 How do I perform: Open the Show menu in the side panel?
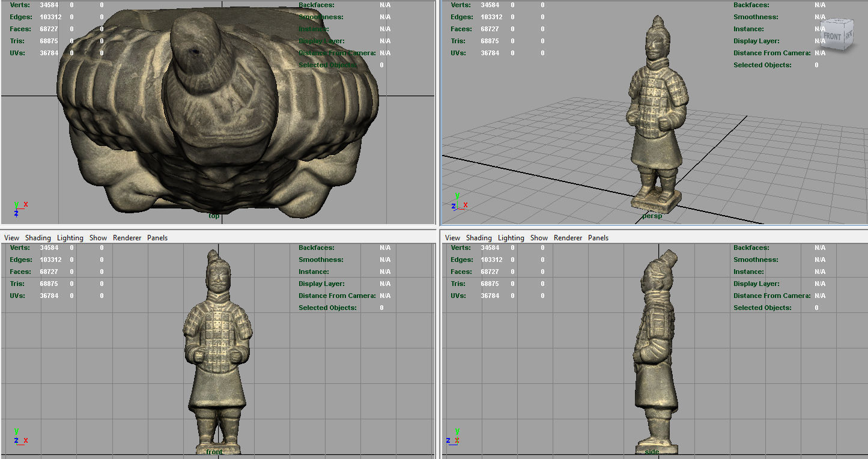[539, 238]
